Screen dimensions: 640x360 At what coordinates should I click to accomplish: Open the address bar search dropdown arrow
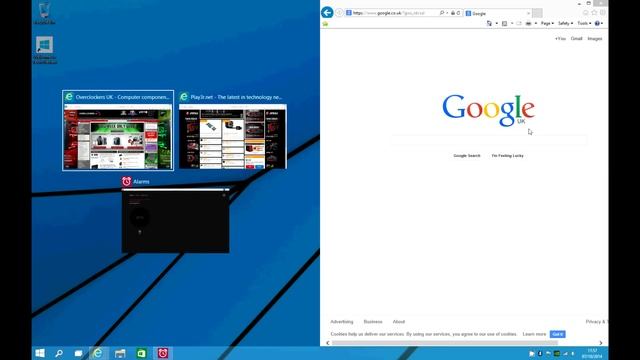click(x=447, y=13)
